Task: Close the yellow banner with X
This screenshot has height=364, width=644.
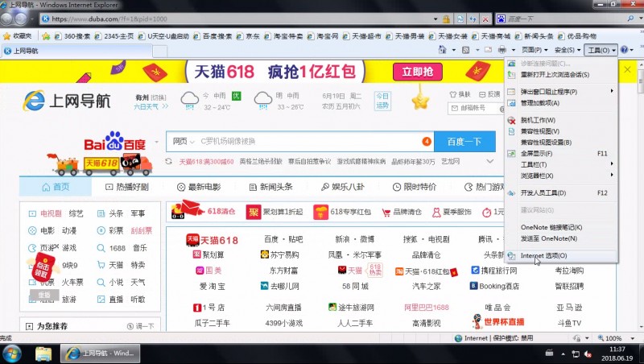Action: [627, 69]
